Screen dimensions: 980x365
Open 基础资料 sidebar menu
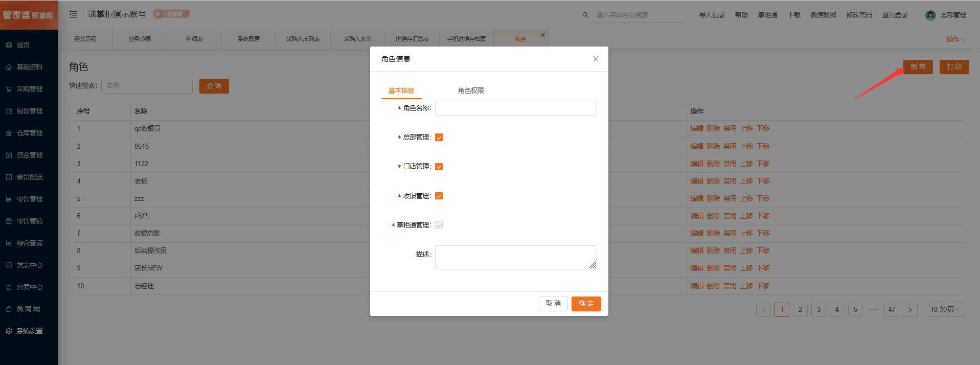pyautogui.click(x=29, y=67)
